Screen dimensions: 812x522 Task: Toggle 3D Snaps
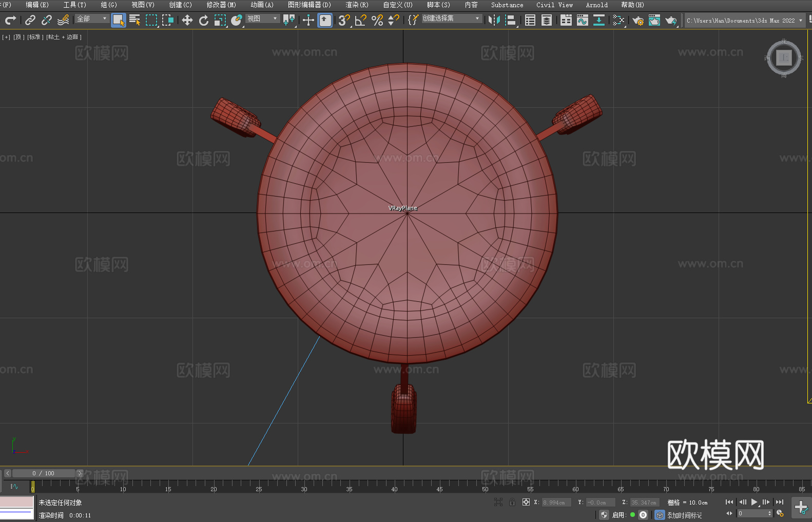pyautogui.click(x=344, y=20)
